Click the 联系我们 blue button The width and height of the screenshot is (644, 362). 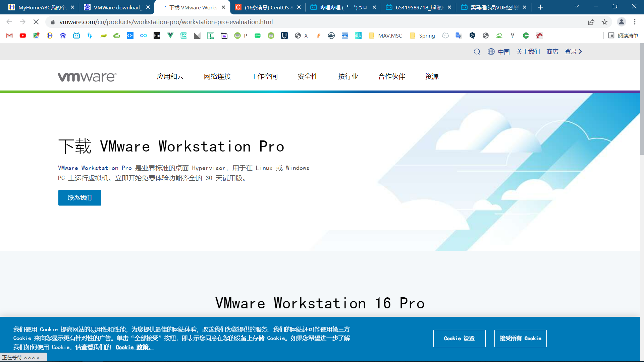[80, 198]
